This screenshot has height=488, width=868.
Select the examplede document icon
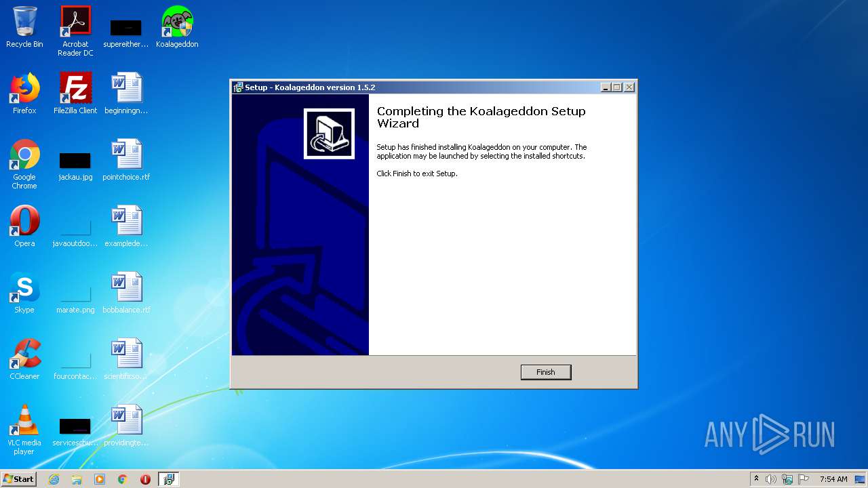[x=126, y=226]
